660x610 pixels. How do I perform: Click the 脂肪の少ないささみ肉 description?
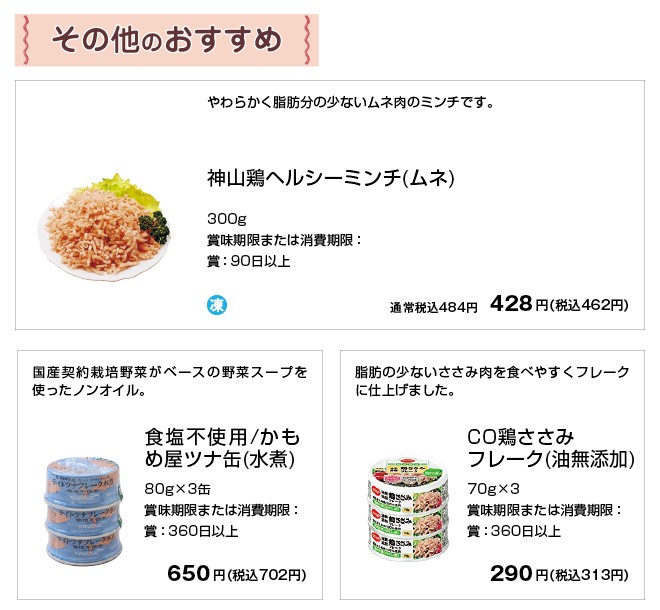point(493,381)
